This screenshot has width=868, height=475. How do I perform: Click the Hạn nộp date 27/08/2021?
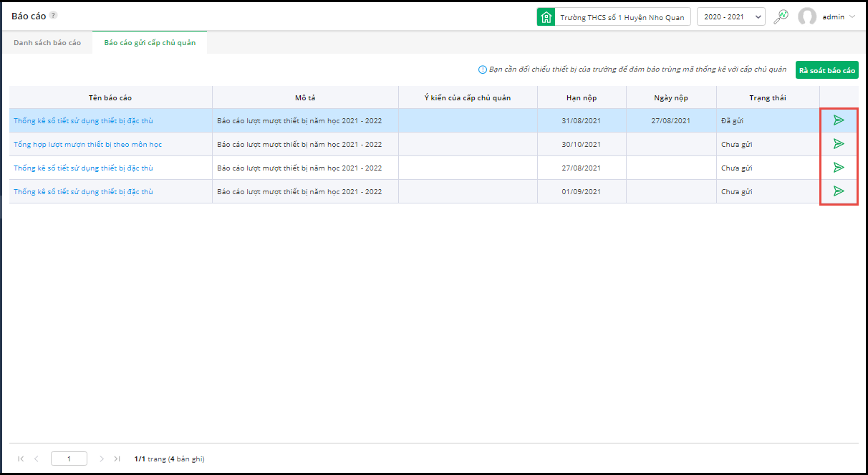click(582, 168)
